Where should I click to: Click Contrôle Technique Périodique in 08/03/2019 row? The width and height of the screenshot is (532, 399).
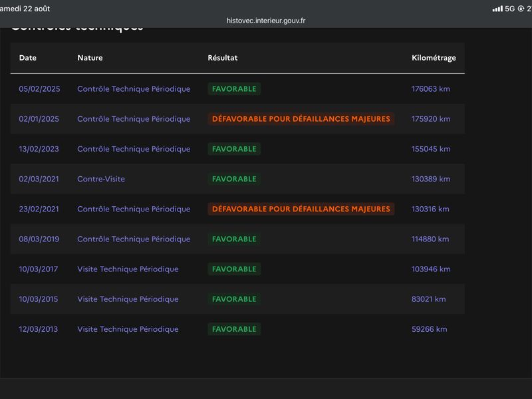tap(134, 239)
